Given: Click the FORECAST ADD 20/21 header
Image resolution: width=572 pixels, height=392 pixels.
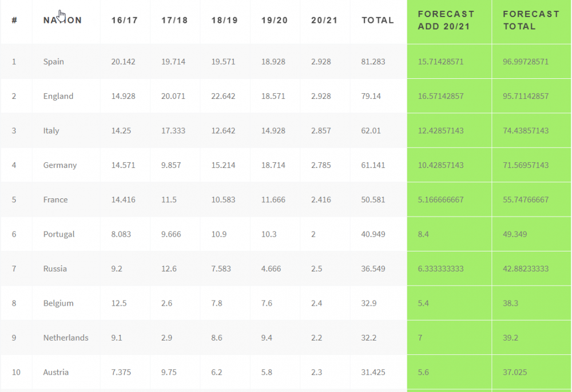Looking at the screenshot, I should pos(446,20).
